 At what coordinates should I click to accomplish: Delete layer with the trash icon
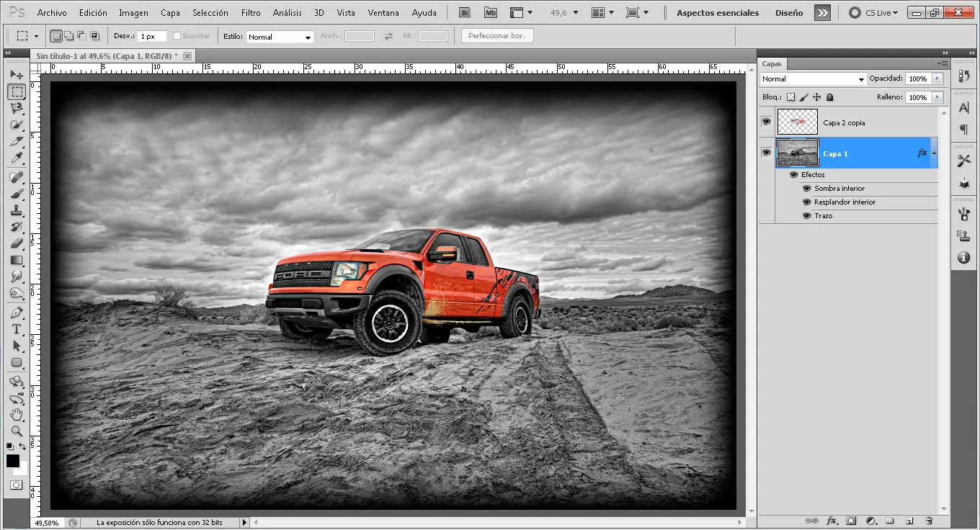[929, 520]
